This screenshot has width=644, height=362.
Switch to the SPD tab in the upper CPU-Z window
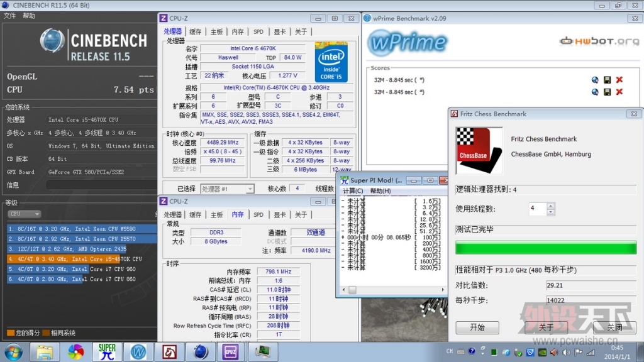(258, 31)
